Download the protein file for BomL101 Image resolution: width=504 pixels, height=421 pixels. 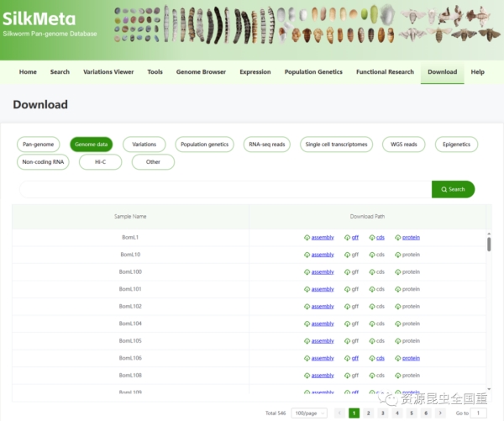click(x=410, y=289)
